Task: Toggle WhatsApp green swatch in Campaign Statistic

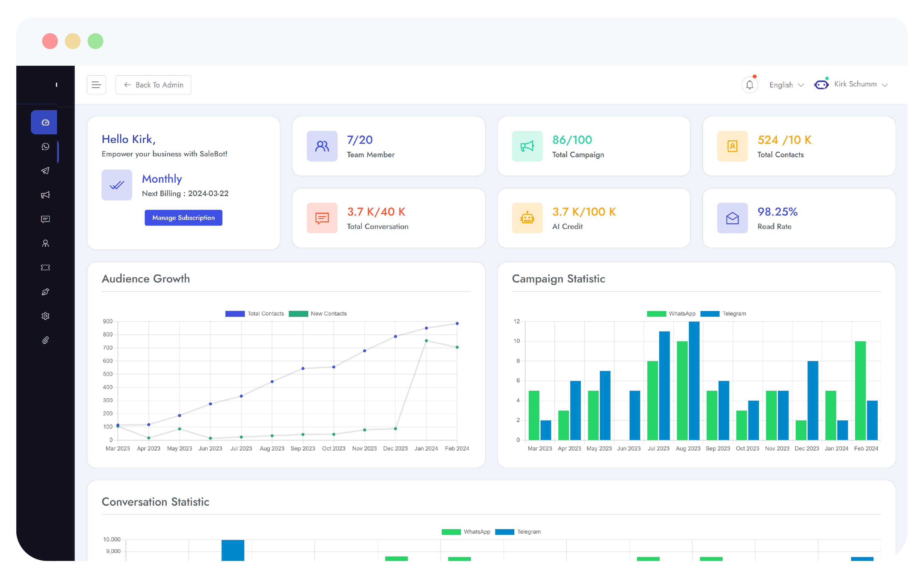Action: pyautogui.click(x=656, y=314)
